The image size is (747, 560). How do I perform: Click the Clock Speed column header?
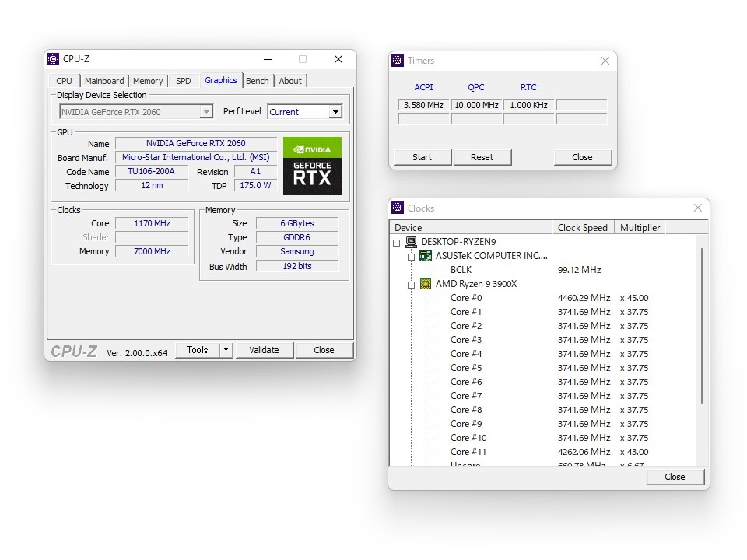pyautogui.click(x=583, y=228)
